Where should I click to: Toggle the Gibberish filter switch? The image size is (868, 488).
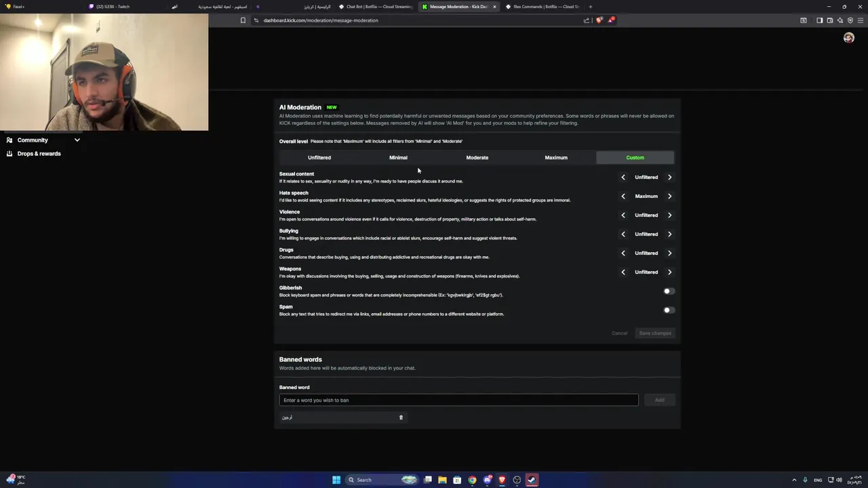point(668,291)
